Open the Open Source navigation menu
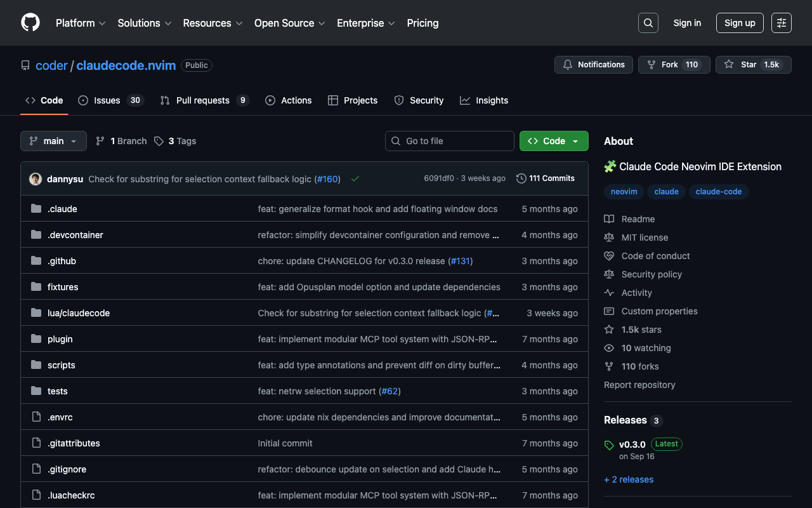 289,23
